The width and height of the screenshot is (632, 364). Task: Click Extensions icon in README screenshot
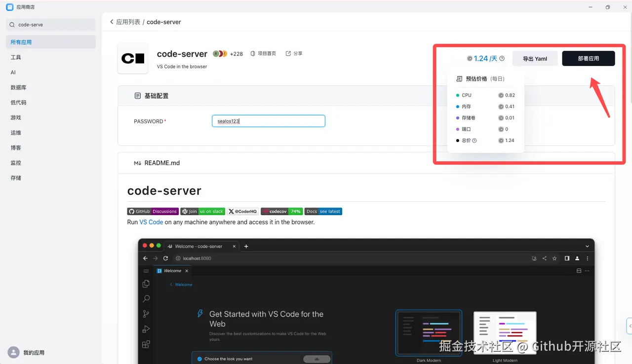146,344
